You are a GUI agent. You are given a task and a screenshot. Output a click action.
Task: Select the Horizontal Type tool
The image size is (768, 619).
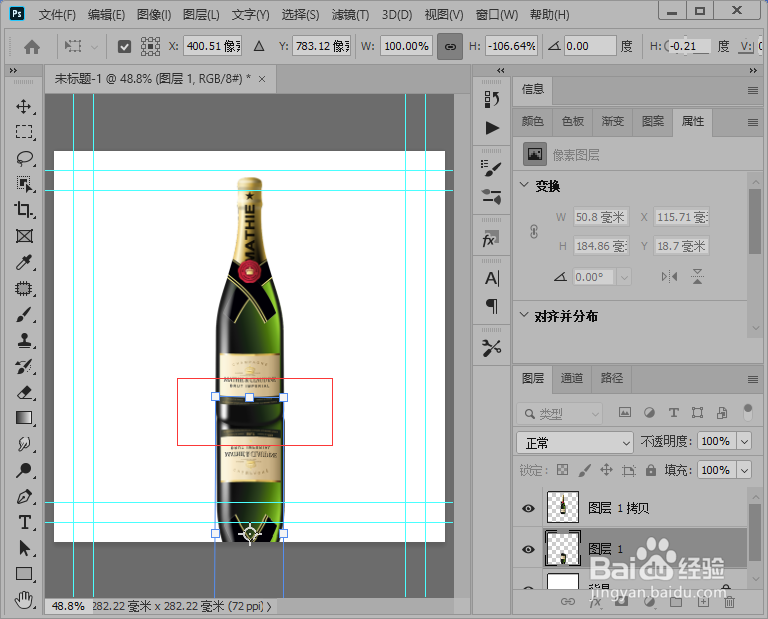[x=24, y=522]
